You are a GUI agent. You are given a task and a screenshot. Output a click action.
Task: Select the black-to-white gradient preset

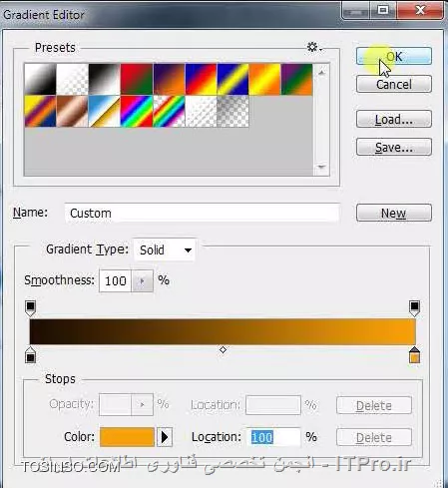105,79
